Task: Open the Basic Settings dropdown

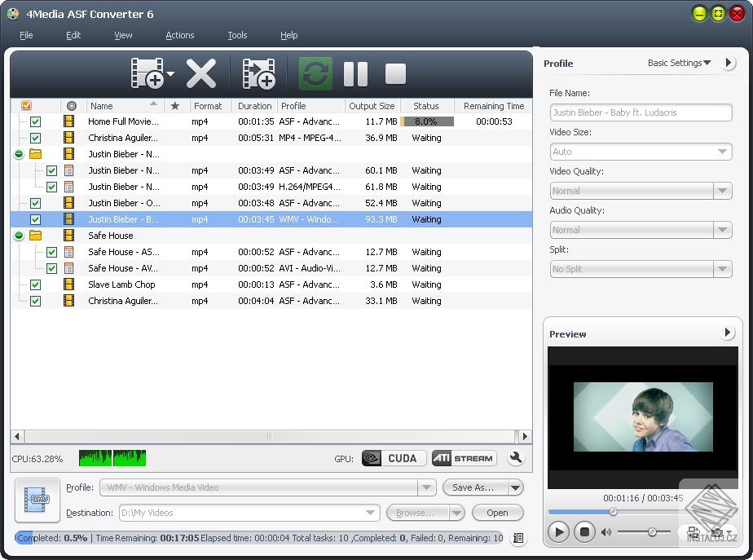Action: (x=679, y=63)
